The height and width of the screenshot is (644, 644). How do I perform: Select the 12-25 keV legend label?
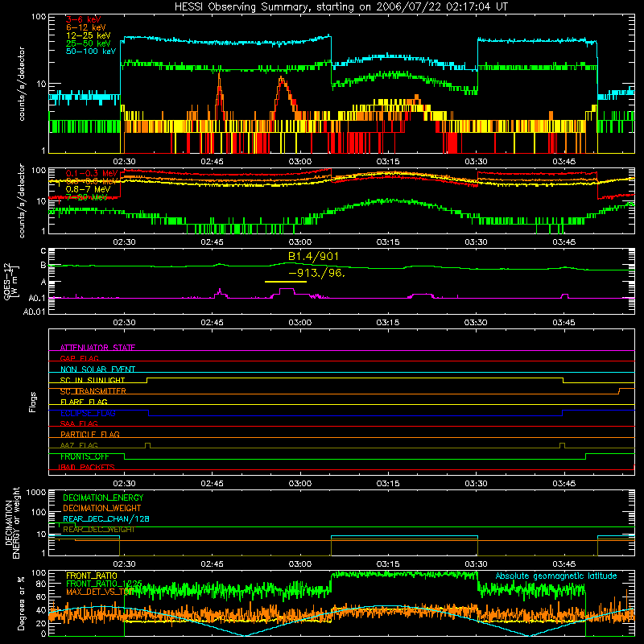[x=89, y=35]
